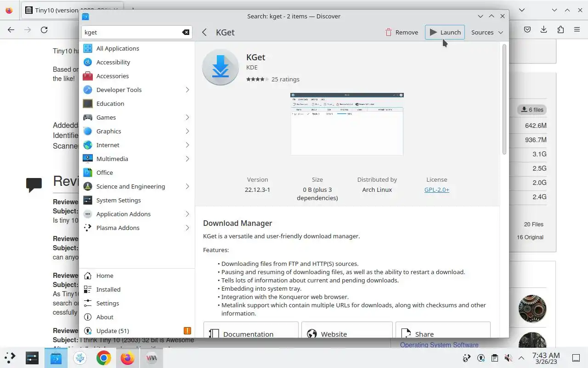Open the About page in Discover
588x368 pixels.
(137, 317)
